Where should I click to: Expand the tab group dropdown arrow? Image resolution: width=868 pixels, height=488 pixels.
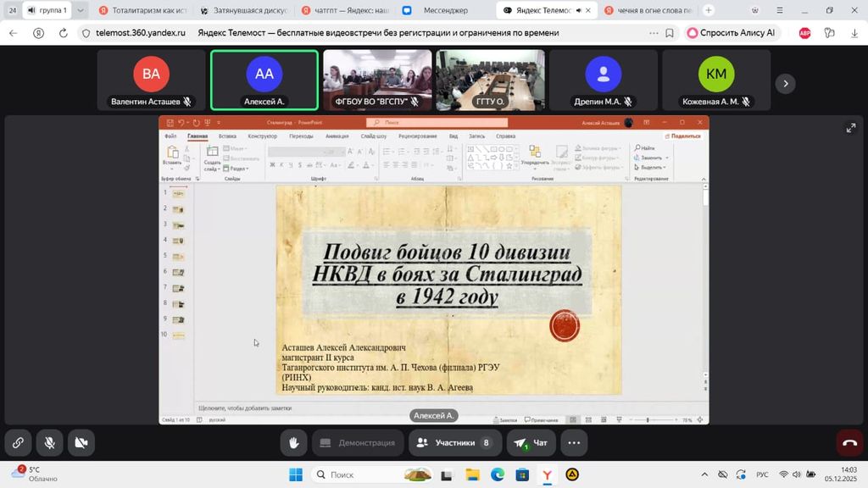[81, 10]
